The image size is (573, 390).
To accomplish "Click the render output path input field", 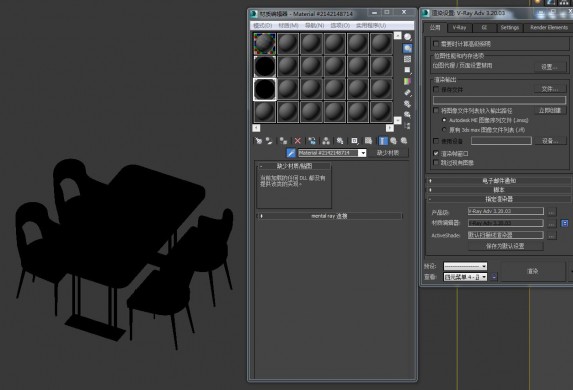I will [x=500, y=100].
